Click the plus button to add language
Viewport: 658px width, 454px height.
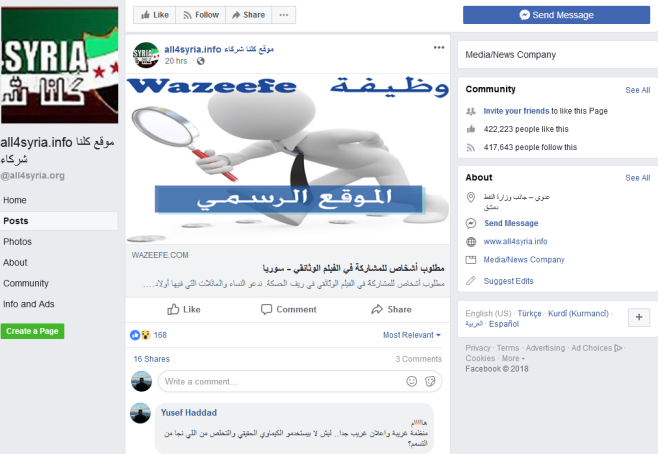[x=639, y=317]
